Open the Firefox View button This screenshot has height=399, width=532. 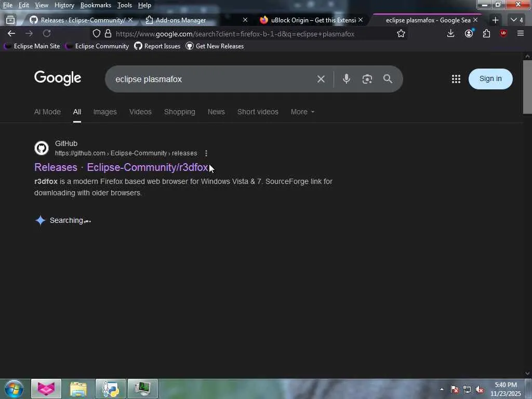point(10,20)
